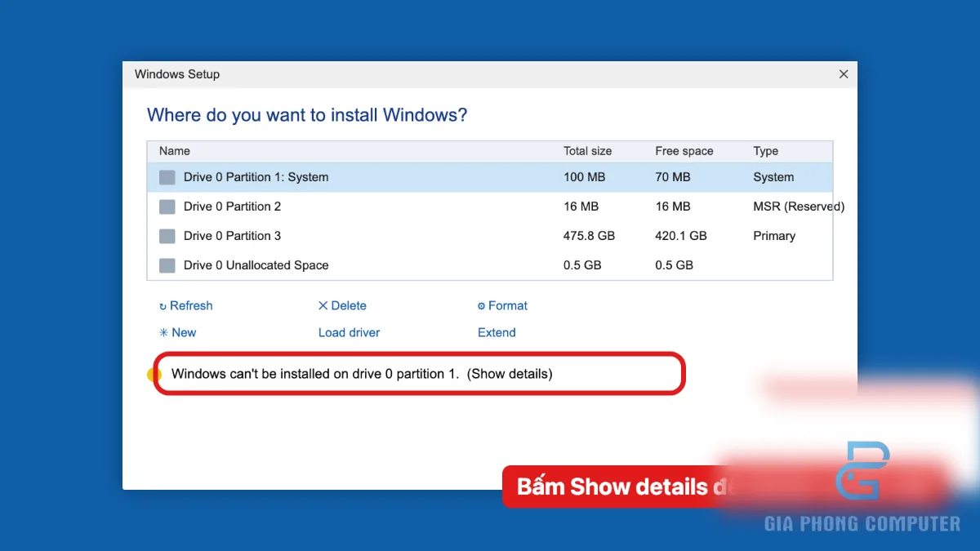Format the selected partition
The width and height of the screenshot is (980, 551).
coord(502,305)
